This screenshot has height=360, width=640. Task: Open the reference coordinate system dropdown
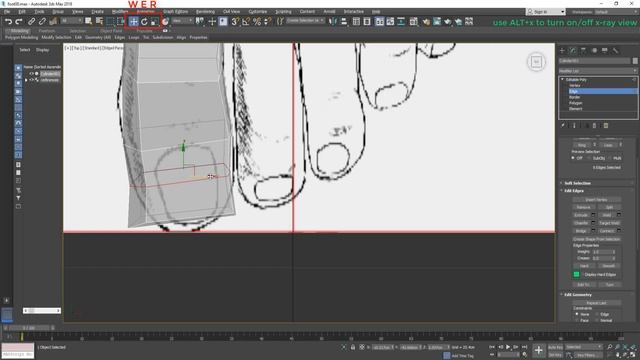182,21
